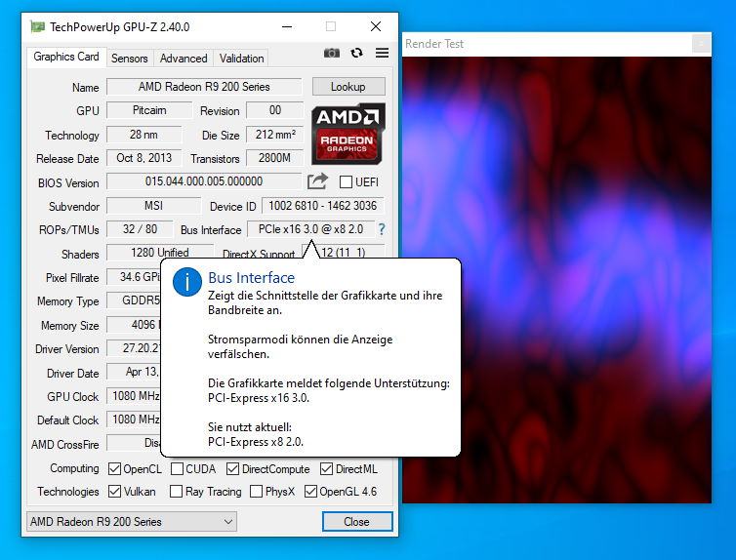Switch to the Advanced tab
This screenshot has height=560, width=736.
click(184, 59)
